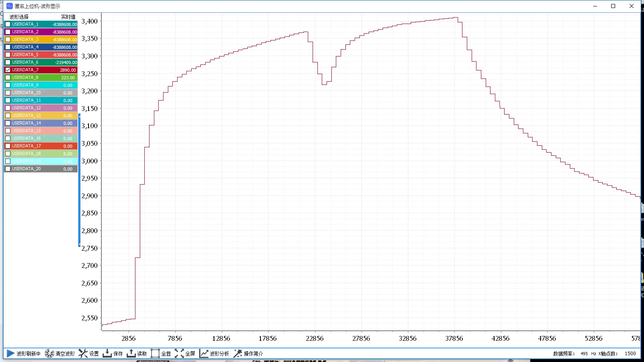Select the USERDATA_16 checkbox
This screenshot has width=644, height=362.
8,139
